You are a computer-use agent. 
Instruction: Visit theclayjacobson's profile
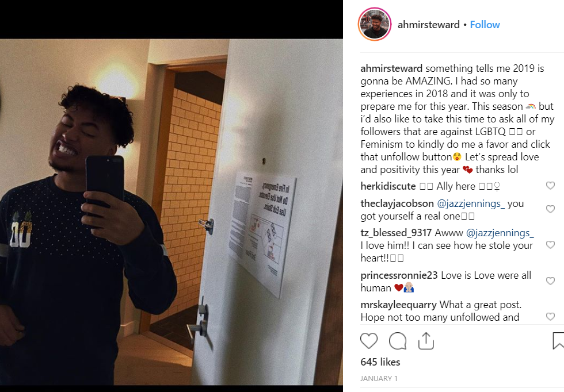(x=397, y=203)
